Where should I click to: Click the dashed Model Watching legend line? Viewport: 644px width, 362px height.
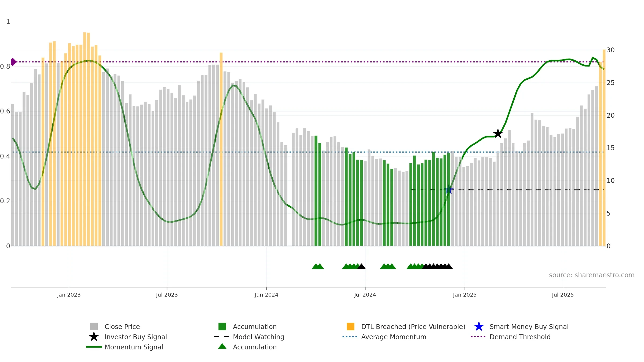tap(221, 337)
